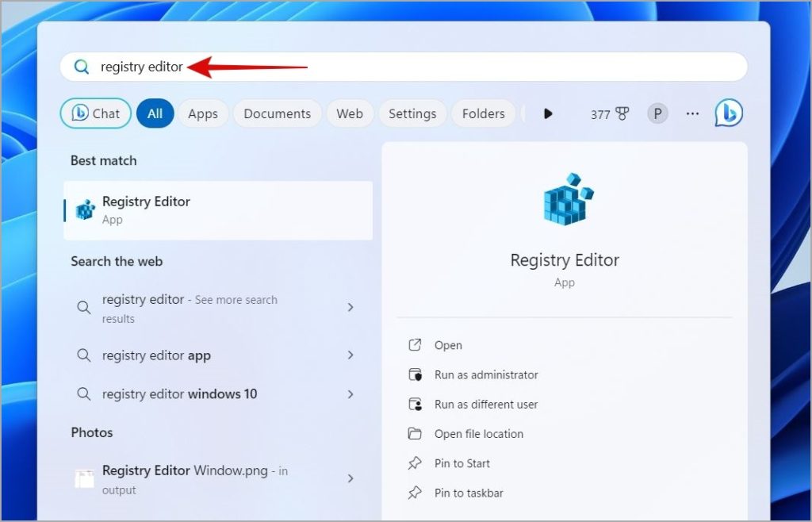The image size is (812, 522).
Task: Click the pin icon for Pin to taskbar
Action: coord(415,493)
